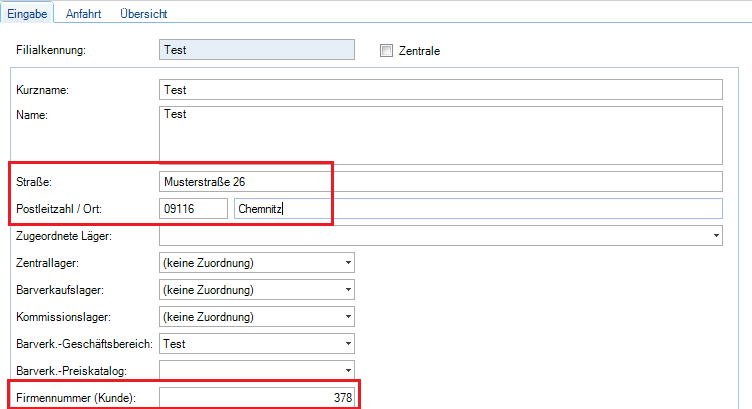Enable the Zentrale checkbox
The height and width of the screenshot is (409, 752).
click(x=387, y=51)
